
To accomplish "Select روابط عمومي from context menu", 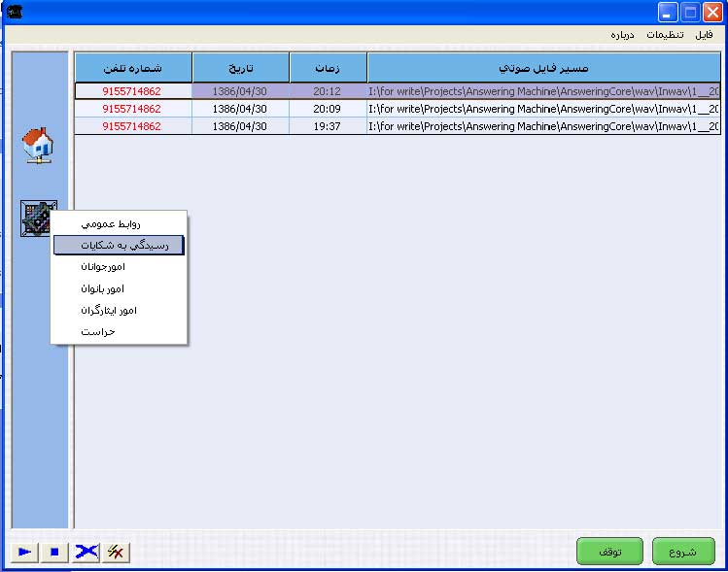I will coord(119,223).
